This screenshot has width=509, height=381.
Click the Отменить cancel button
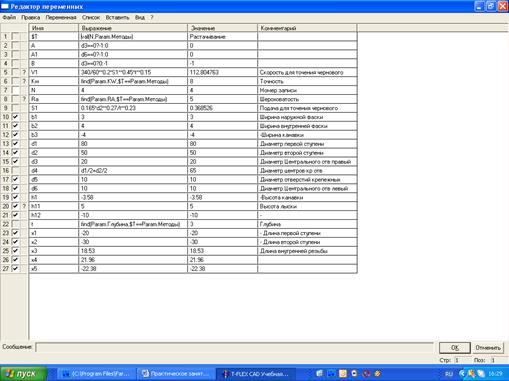488,348
